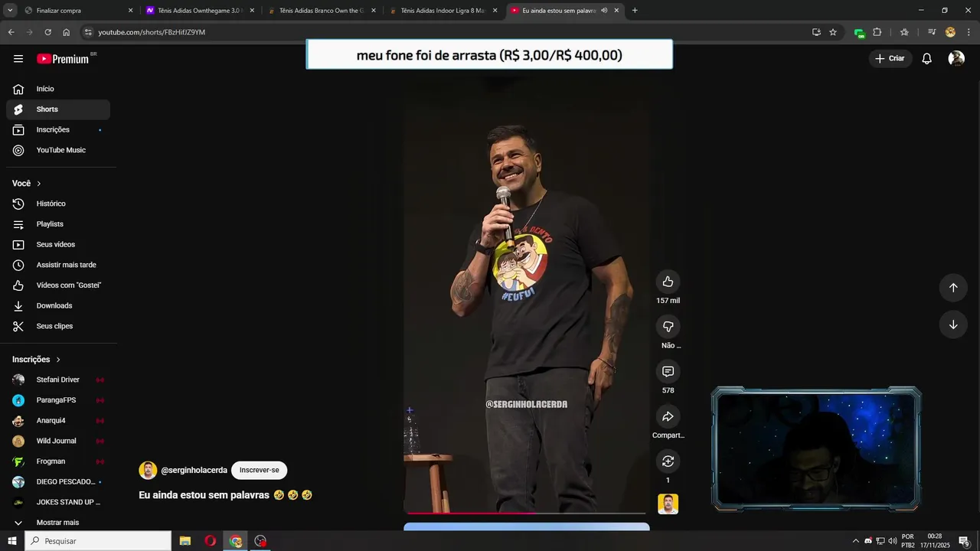This screenshot has width=980, height=551.
Task: Open Anarqui4 channel subscription
Action: pos(58,421)
